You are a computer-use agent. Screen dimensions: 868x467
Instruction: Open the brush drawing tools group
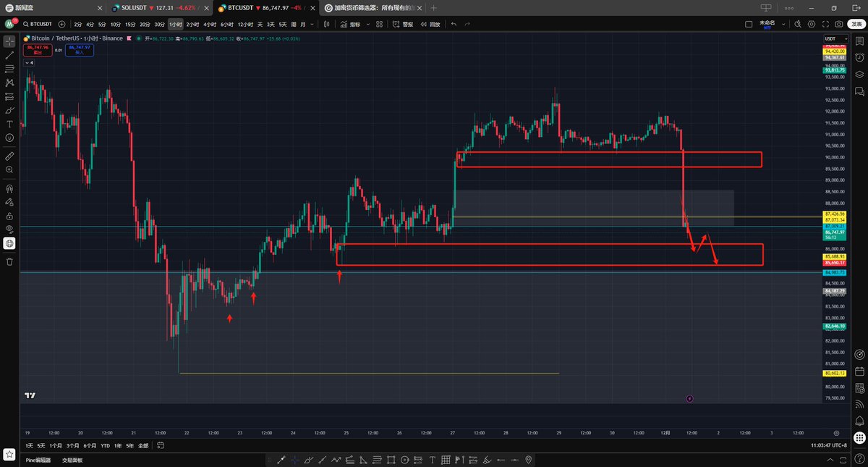[x=9, y=110]
